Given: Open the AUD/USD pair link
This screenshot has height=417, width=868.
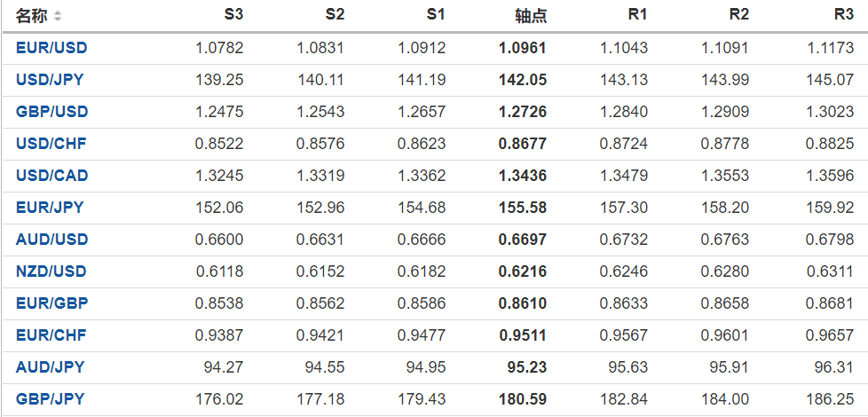Looking at the screenshot, I should [51, 240].
